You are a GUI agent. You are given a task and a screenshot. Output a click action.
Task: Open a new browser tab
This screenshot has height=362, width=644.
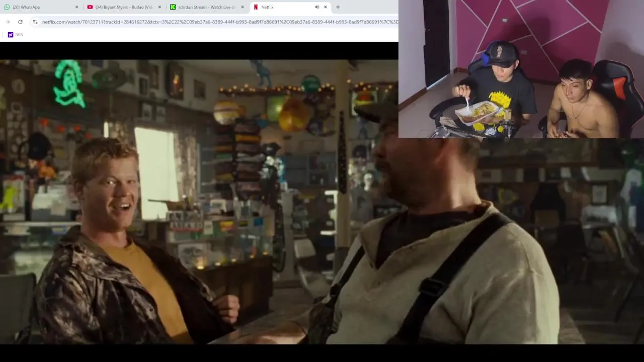pos(338,7)
